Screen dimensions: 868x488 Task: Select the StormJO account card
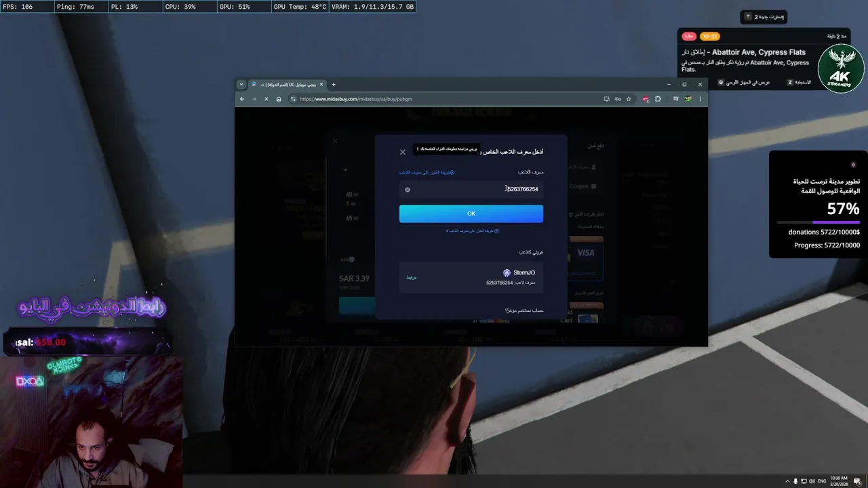click(x=471, y=277)
